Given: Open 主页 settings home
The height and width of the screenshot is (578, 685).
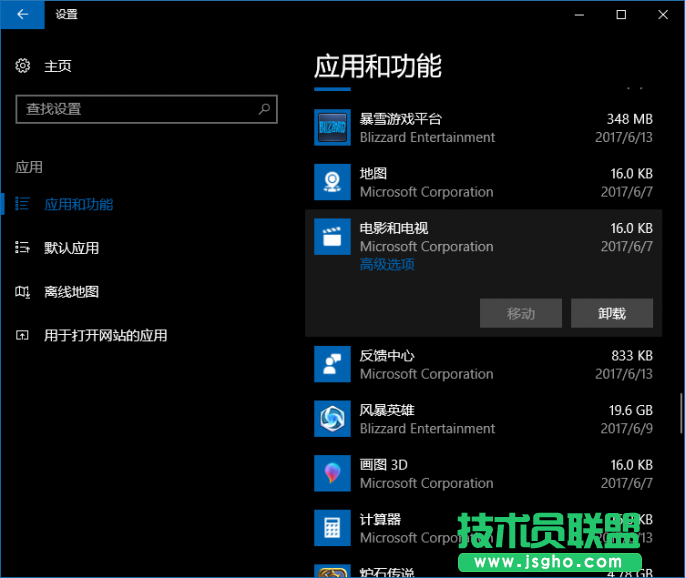Looking at the screenshot, I should pos(58,66).
